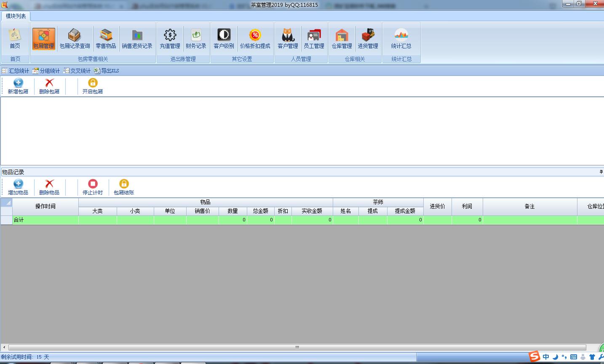
Task: Open the 客户级别 customer level settings
Action: point(224,39)
